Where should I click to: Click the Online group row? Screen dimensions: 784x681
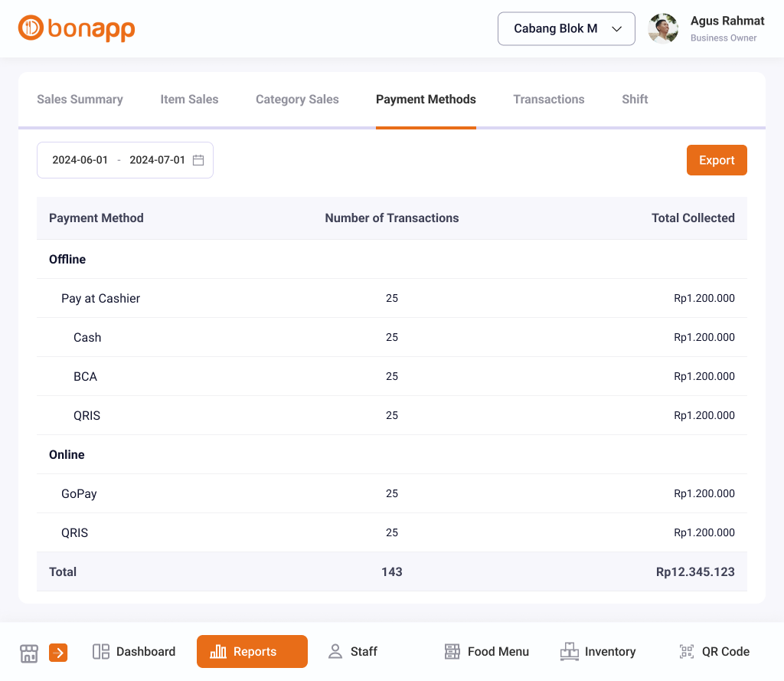(391, 454)
